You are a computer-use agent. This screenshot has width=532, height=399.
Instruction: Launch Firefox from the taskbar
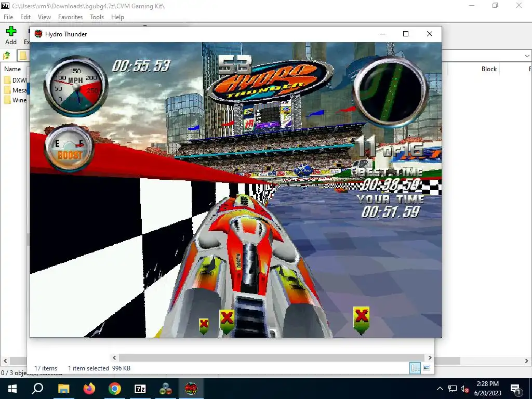[89, 389]
